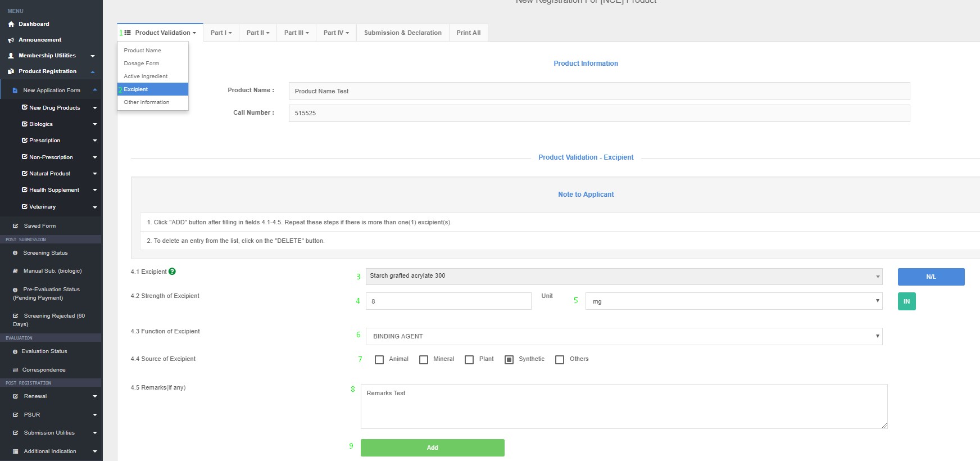980x461 pixels.
Task: Click inside the Remarks text area
Action: [624, 406]
